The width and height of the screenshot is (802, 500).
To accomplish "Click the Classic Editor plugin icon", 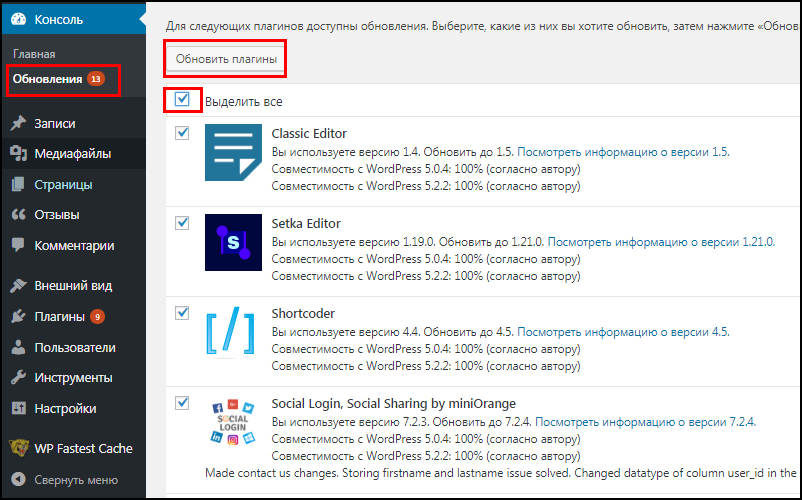I will pos(233,152).
